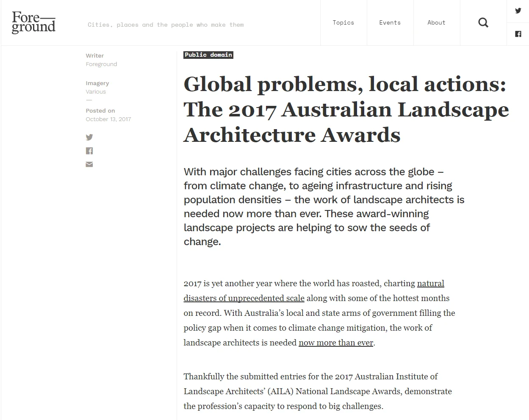Viewport: 529px width, 420px height.
Task: Share article by email envelope icon
Action: tap(89, 164)
